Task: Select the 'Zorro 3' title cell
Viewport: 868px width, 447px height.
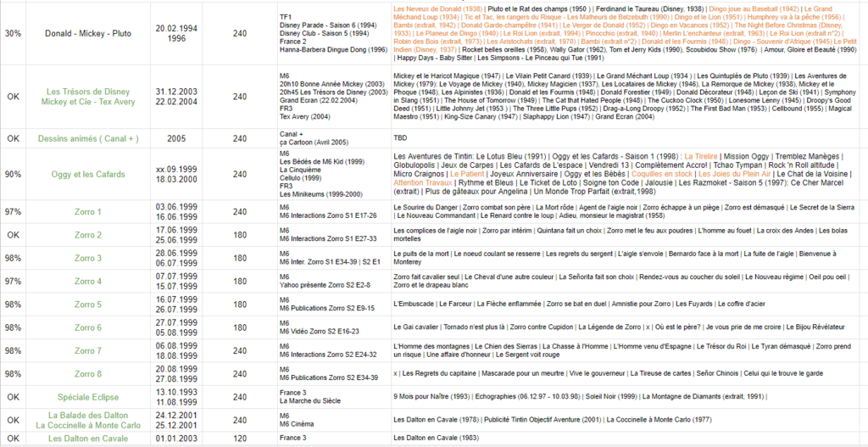Action: tap(88, 258)
